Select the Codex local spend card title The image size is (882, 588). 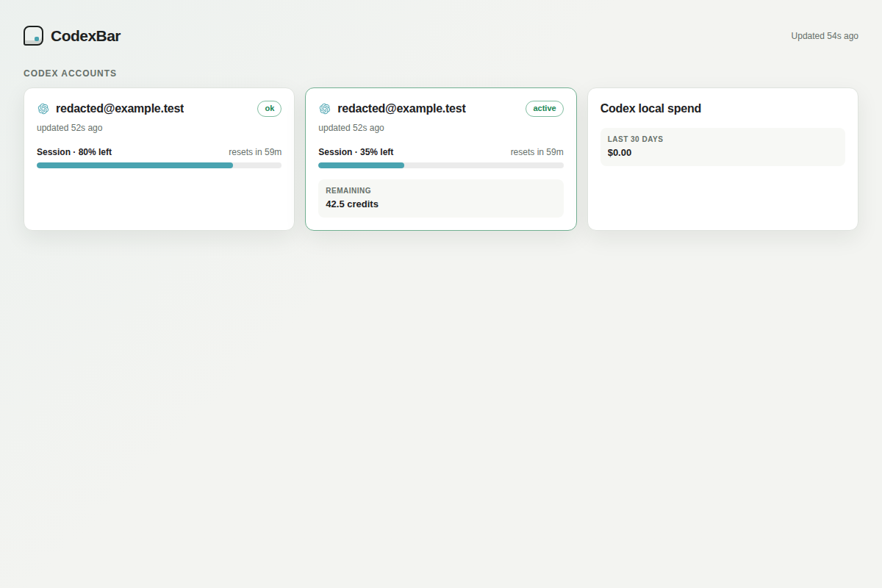pos(650,109)
